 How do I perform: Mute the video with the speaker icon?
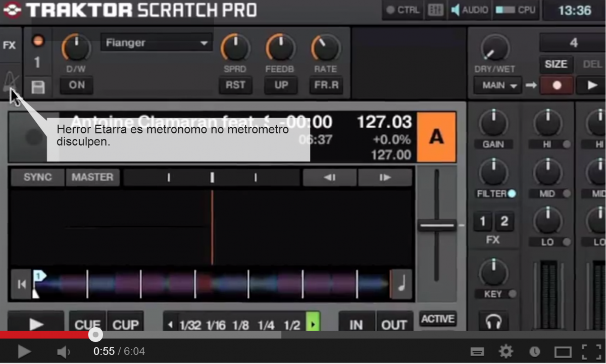click(x=63, y=351)
